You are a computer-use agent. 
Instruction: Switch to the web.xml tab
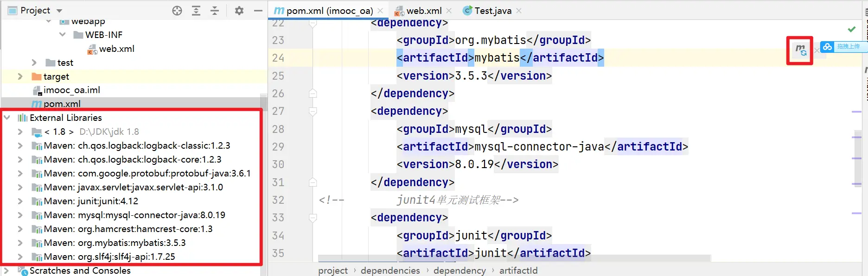[423, 11]
